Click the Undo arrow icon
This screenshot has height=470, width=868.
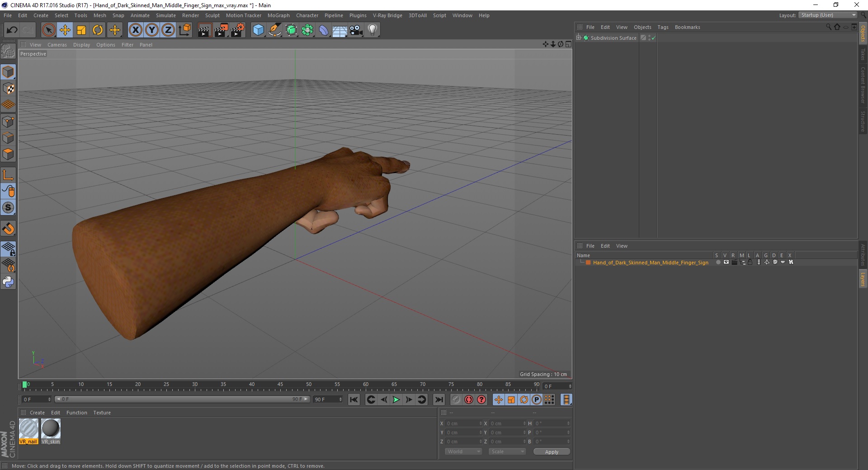click(12, 30)
